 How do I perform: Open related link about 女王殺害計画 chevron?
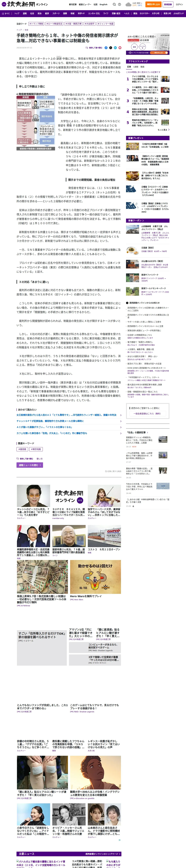(121, 415)
